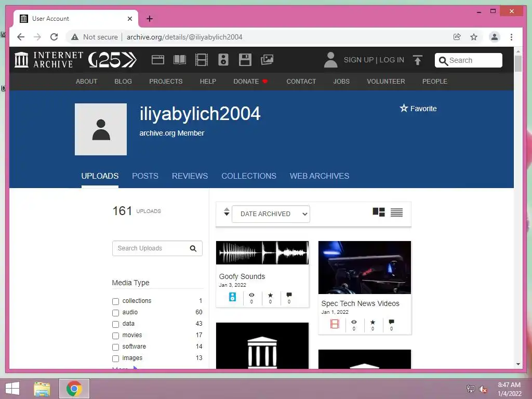Switch to the COLLECTIONS tab
This screenshot has width=532, height=399.
(249, 176)
